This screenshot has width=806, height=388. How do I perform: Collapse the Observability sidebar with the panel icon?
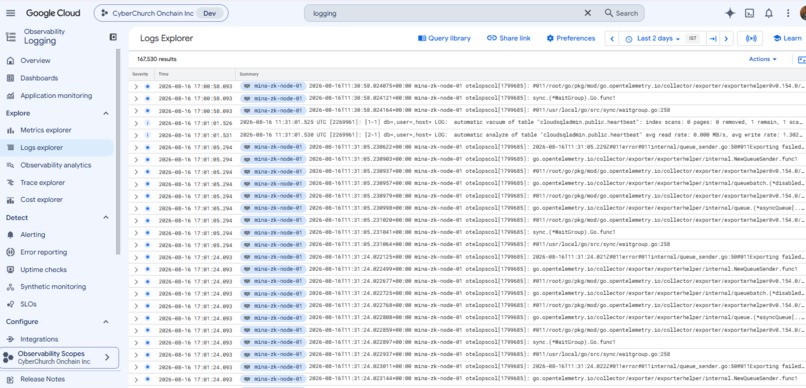pyautogui.click(x=113, y=36)
